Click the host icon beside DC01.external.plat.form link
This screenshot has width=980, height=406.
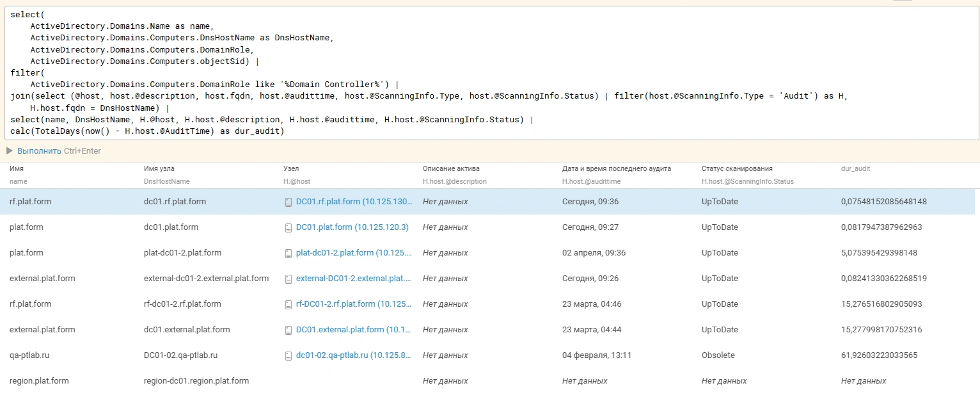[288, 330]
